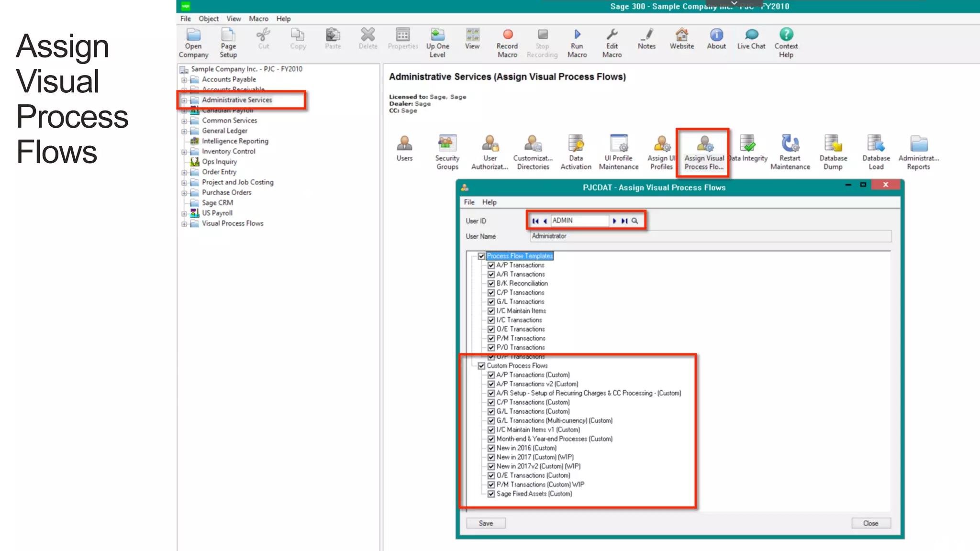Click the Finder magnifier next to User ID
Screen dimensions: 980x551
click(635, 221)
